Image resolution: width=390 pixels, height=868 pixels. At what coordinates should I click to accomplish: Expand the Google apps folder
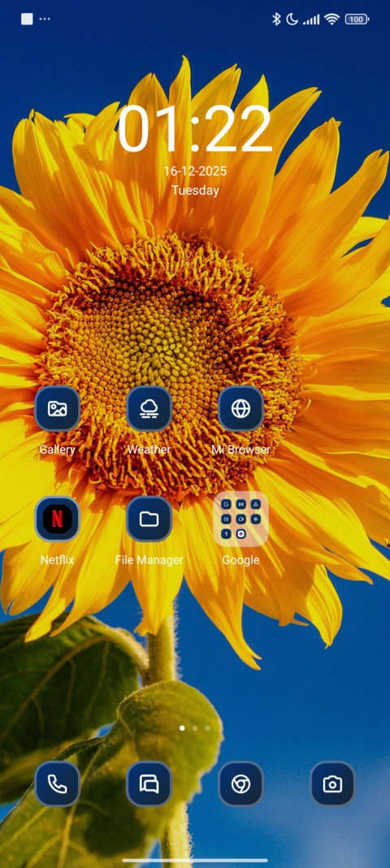click(240, 519)
